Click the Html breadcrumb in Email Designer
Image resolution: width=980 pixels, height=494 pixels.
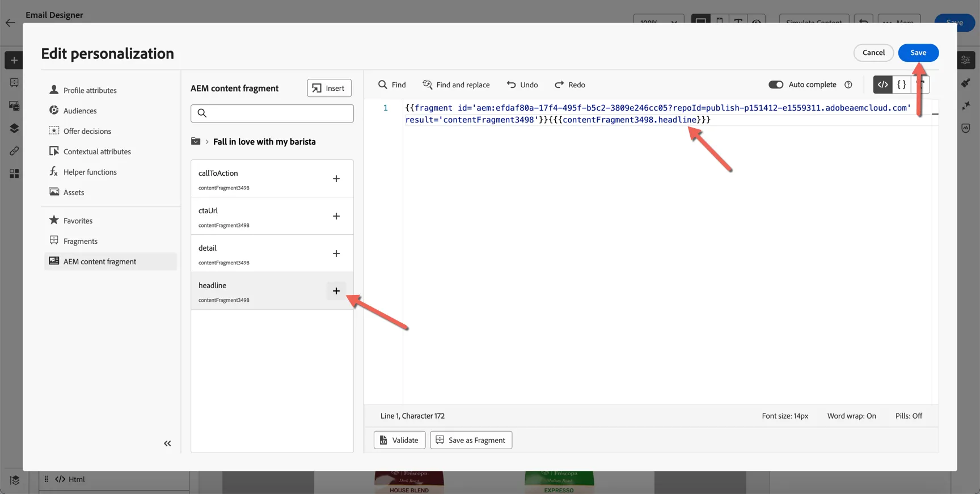coord(70,479)
